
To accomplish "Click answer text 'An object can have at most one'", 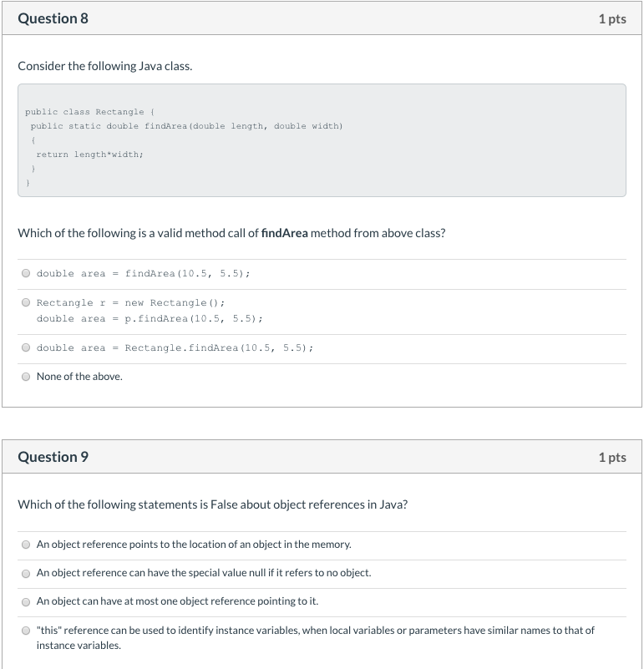I will coord(177,601).
